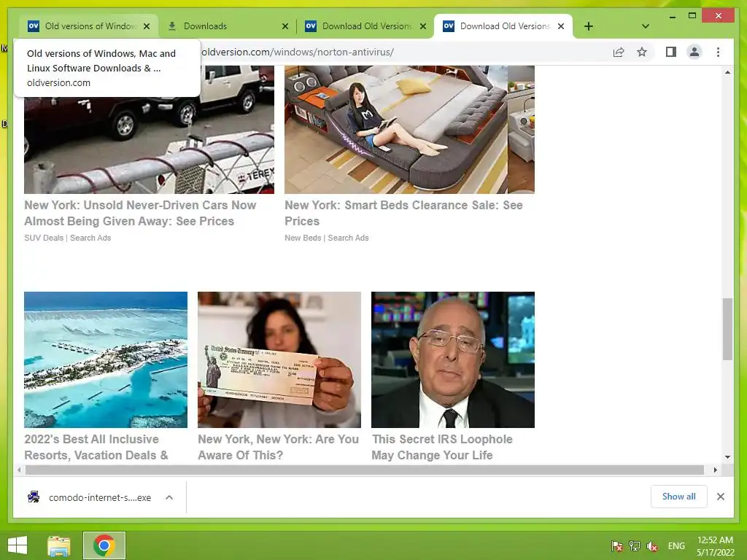Expand options for the comodo download item
Viewport: 747px width, 560px height.
pyautogui.click(x=169, y=497)
